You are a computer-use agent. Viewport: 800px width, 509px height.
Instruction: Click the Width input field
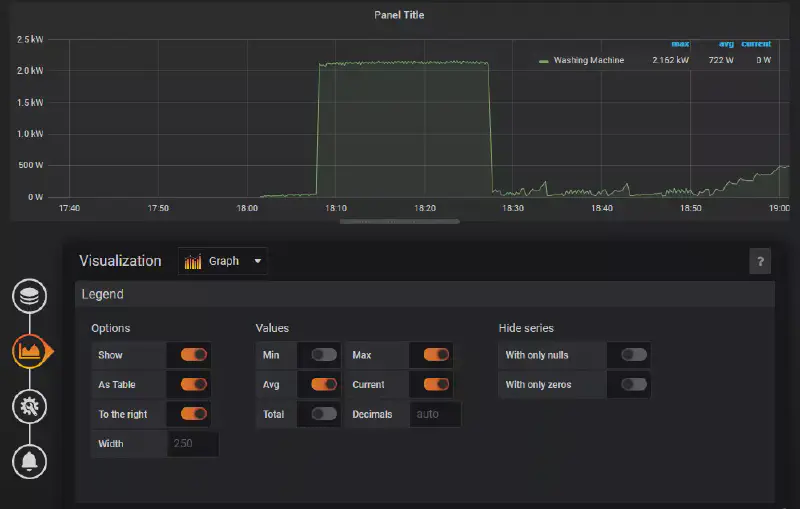(x=192, y=443)
